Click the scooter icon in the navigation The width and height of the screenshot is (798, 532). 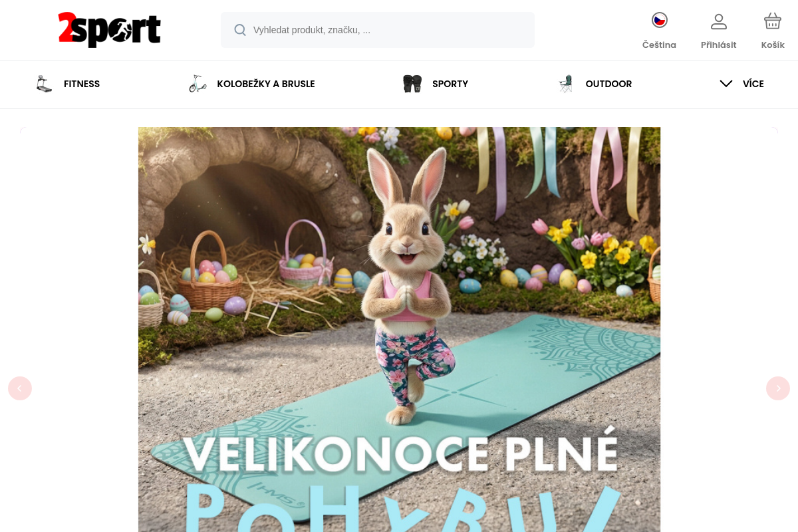(x=198, y=84)
